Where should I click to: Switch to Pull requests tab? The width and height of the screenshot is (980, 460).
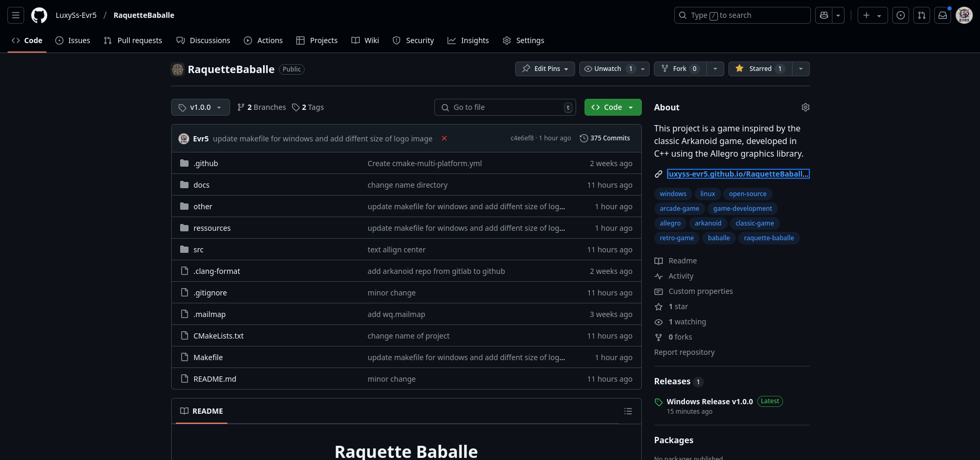click(x=133, y=40)
